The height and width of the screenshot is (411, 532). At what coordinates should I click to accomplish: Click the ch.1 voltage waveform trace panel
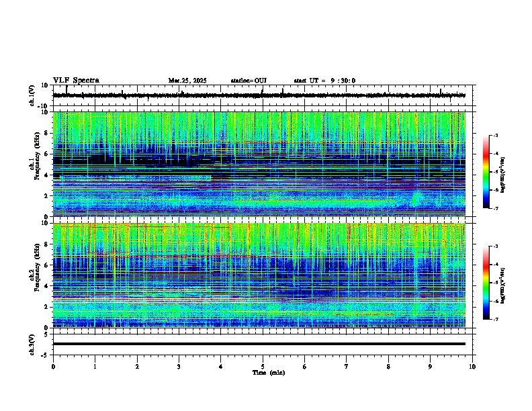click(264, 95)
